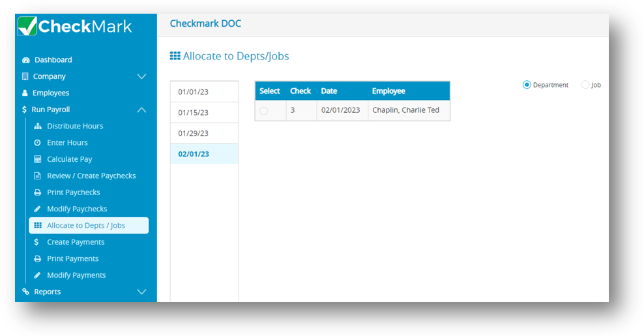Click the Employees person icon
This screenshot has width=644, height=336.
coord(25,93)
